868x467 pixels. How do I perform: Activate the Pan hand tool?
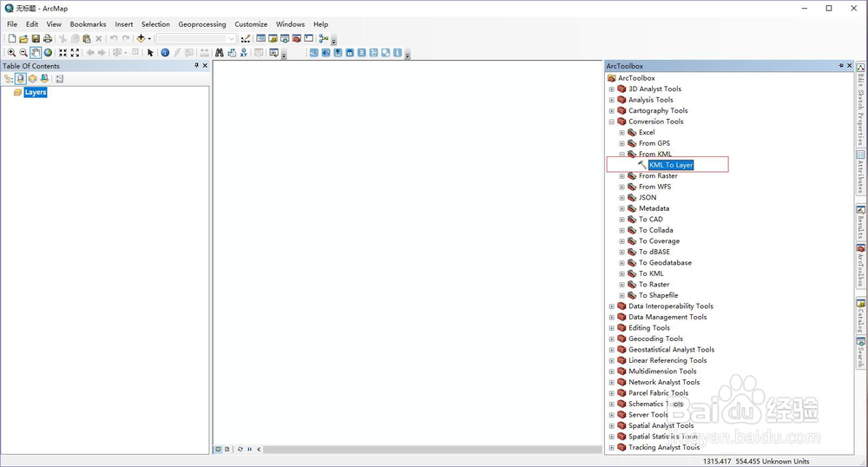[x=36, y=53]
